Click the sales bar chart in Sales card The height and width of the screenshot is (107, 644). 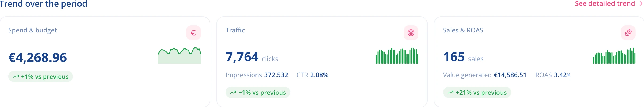pos(614,56)
